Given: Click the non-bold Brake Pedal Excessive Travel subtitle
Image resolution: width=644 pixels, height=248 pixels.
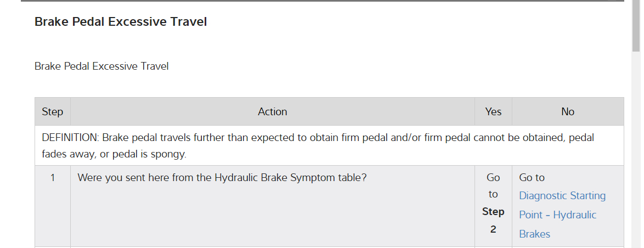Looking at the screenshot, I should [101, 66].
